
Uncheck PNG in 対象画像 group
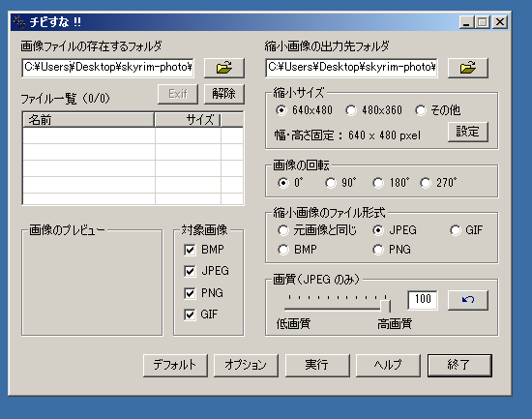pyautogui.click(x=203, y=293)
